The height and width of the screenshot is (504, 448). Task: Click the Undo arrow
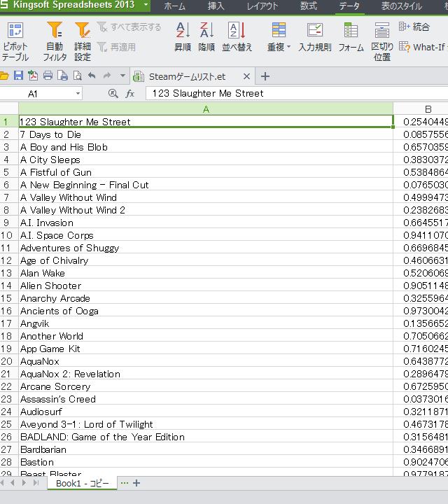pos(92,76)
